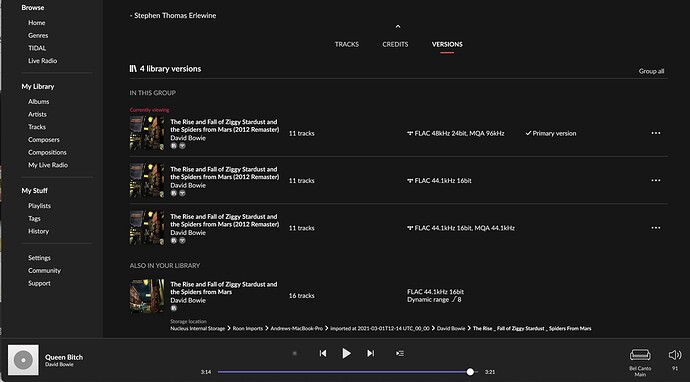
Task: Open the three-dot menu for the Primary version
Action: click(x=656, y=133)
